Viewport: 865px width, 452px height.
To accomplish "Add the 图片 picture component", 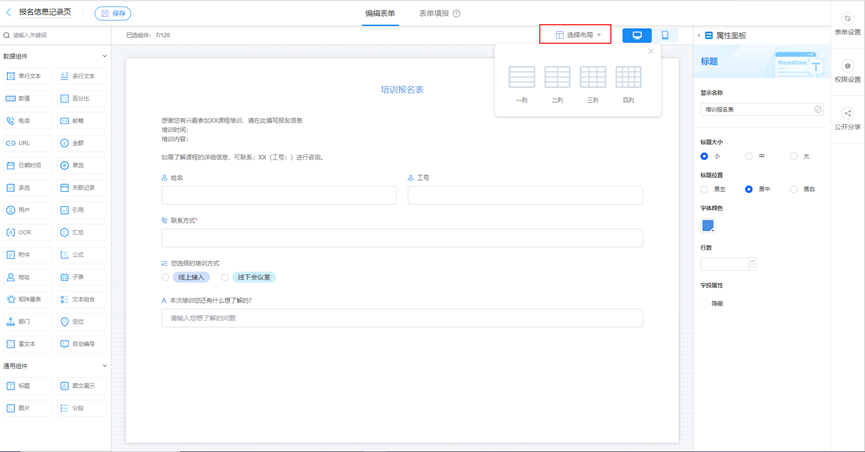I will (x=28, y=408).
